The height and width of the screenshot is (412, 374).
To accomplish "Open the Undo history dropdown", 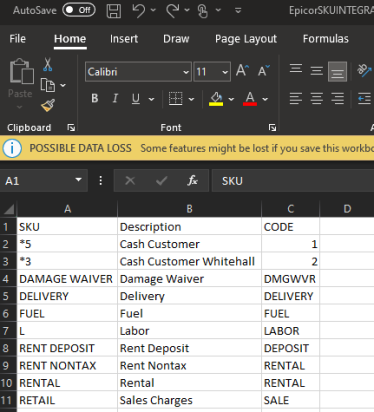I will [153, 10].
